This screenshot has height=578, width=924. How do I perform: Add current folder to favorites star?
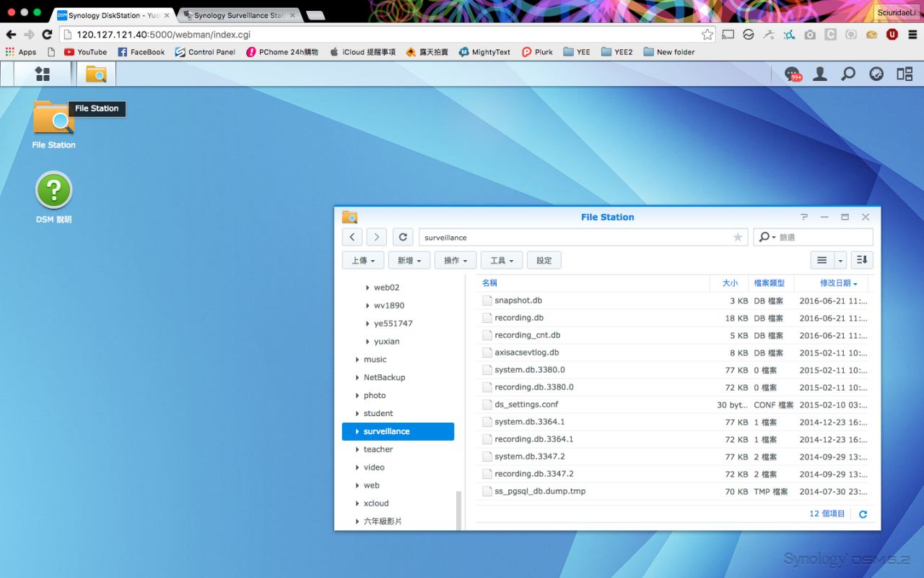tap(737, 237)
